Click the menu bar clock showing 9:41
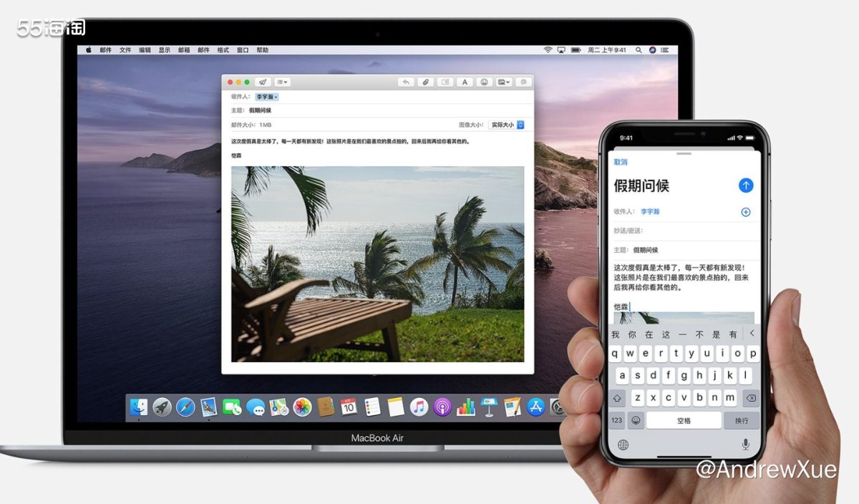 click(607, 50)
